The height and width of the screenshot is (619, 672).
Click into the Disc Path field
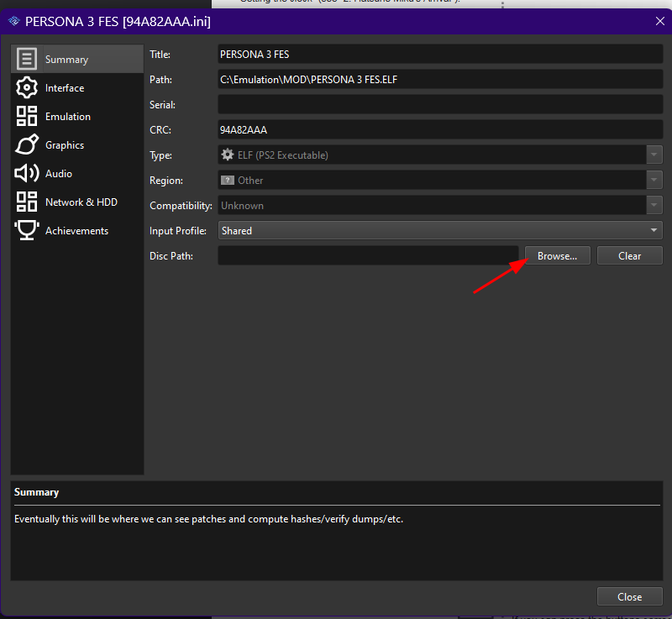click(368, 255)
